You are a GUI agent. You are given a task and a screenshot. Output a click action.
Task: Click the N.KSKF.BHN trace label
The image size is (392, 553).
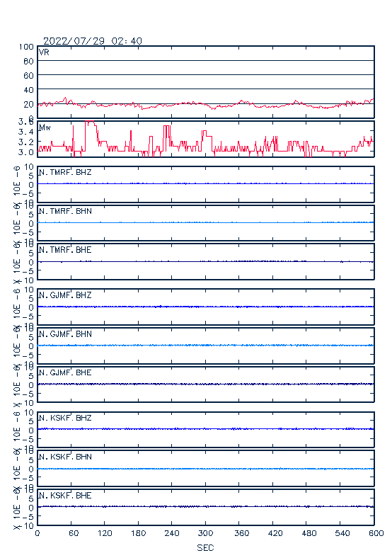click(x=65, y=457)
